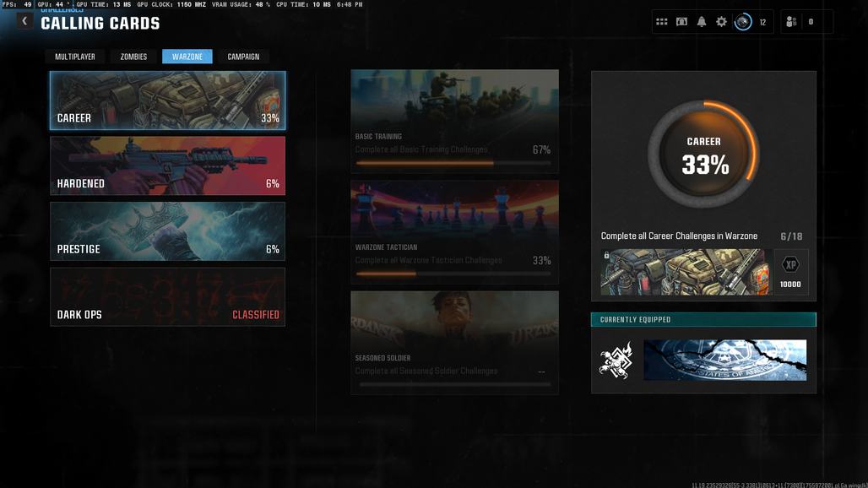Open the Basic Training challenge card

tap(454, 122)
